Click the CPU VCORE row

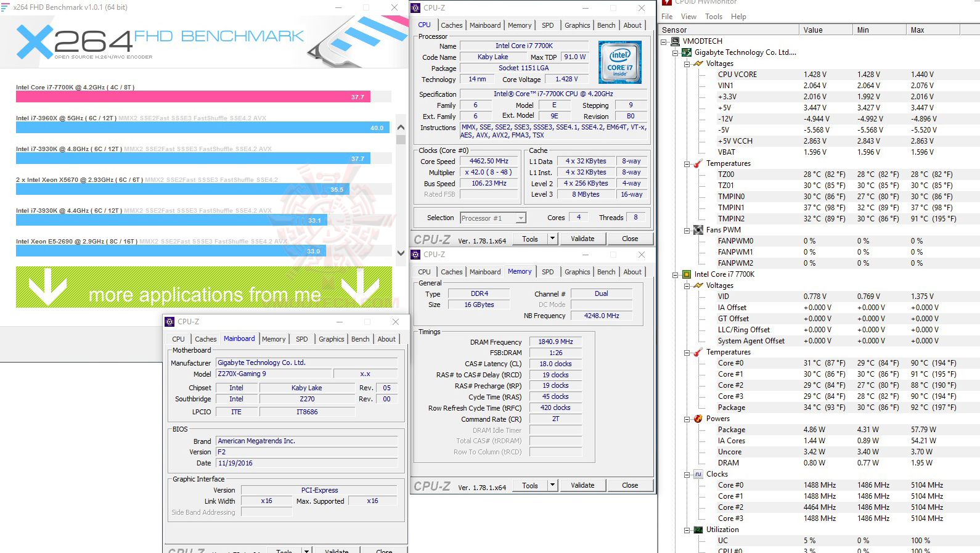(838, 75)
